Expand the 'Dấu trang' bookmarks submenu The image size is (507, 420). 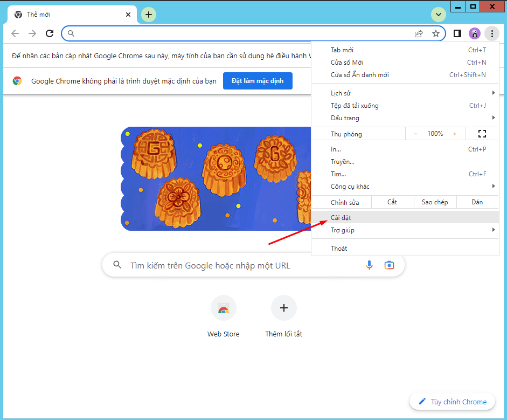(405, 118)
